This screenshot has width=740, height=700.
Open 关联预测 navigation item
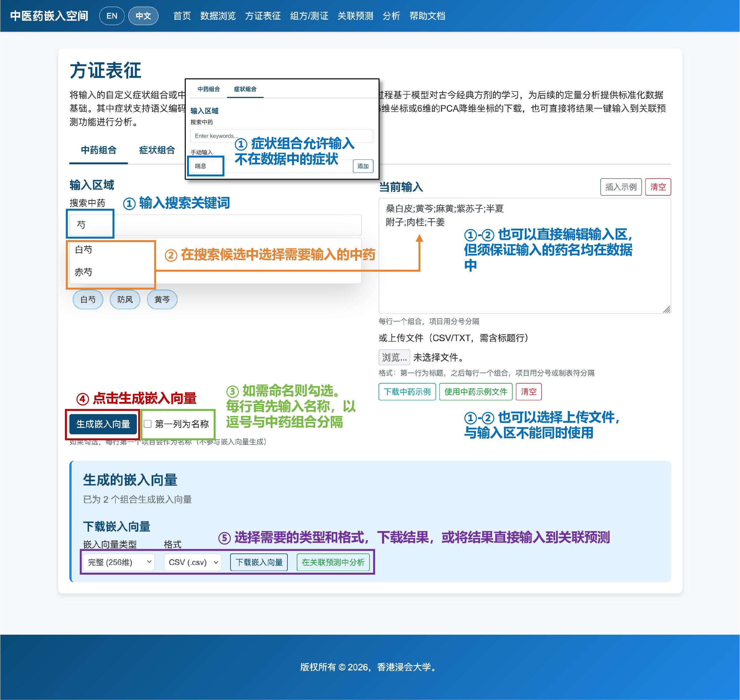click(355, 16)
